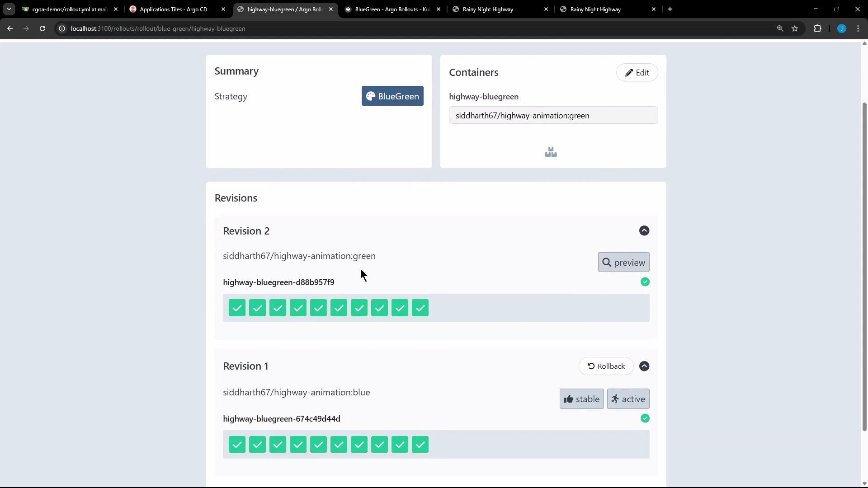Image resolution: width=868 pixels, height=488 pixels.
Task: Select third pod in highway-bluegreen-d88b957f9
Action: click(278, 308)
